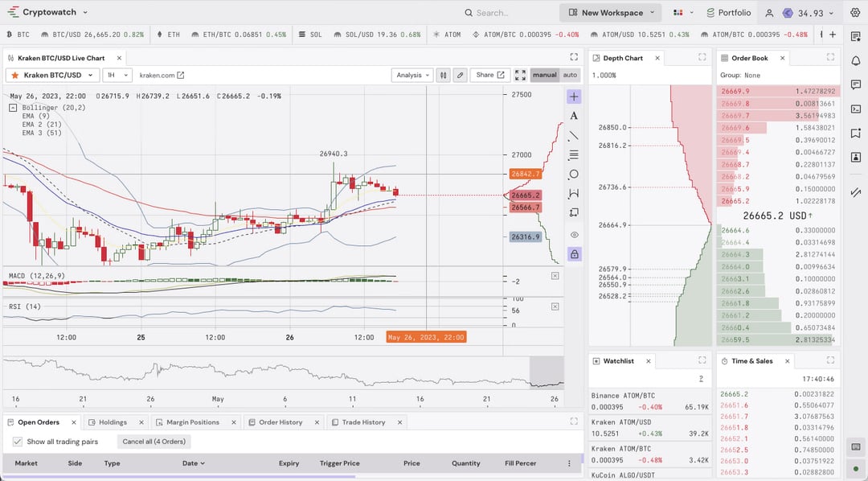Switch chart scale to auto
Image resolution: width=868 pixels, height=481 pixels.
coord(570,76)
